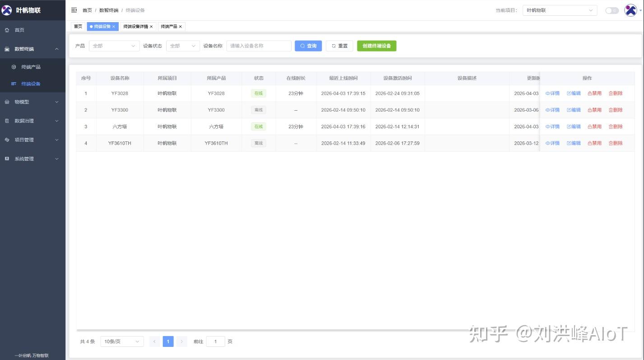
Task: Click the 离线 status tag for YF3300
Action: tap(258, 110)
